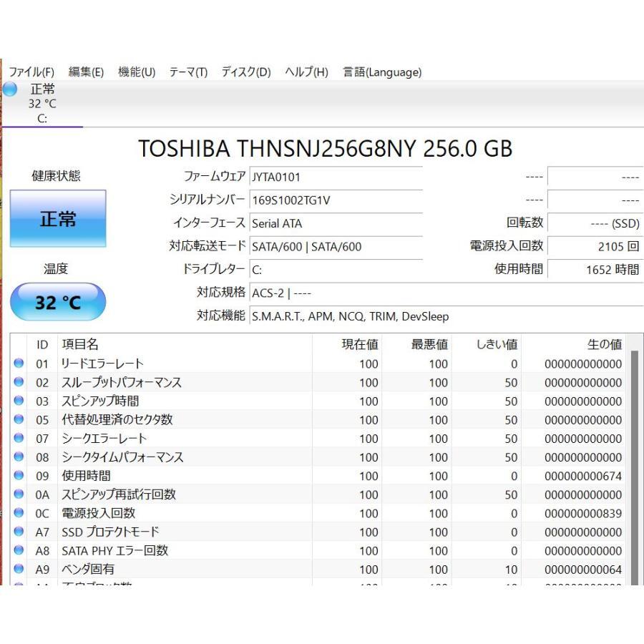
Task: Select the 代替処理済のセクタ数 attribute row
Action: click(x=318, y=420)
